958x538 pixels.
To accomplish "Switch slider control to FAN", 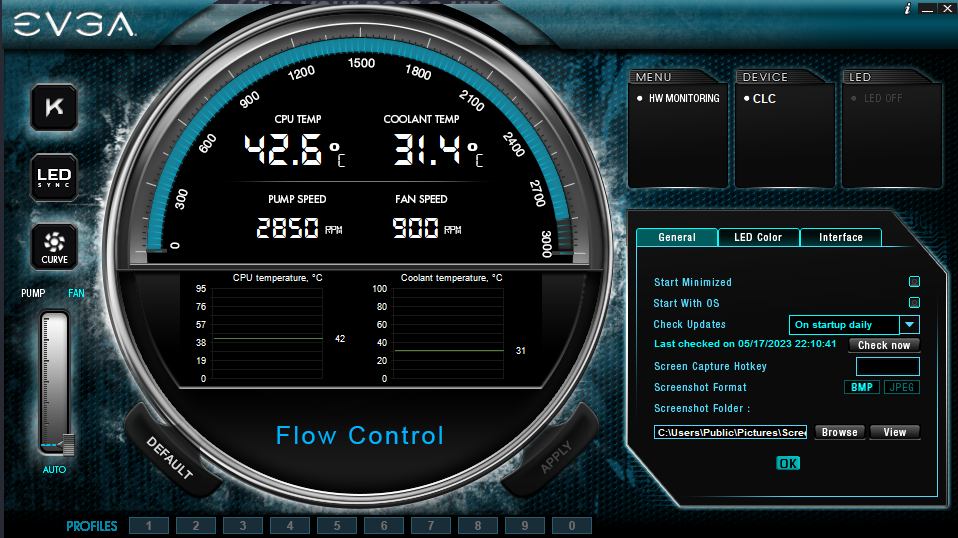I will tap(76, 293).
